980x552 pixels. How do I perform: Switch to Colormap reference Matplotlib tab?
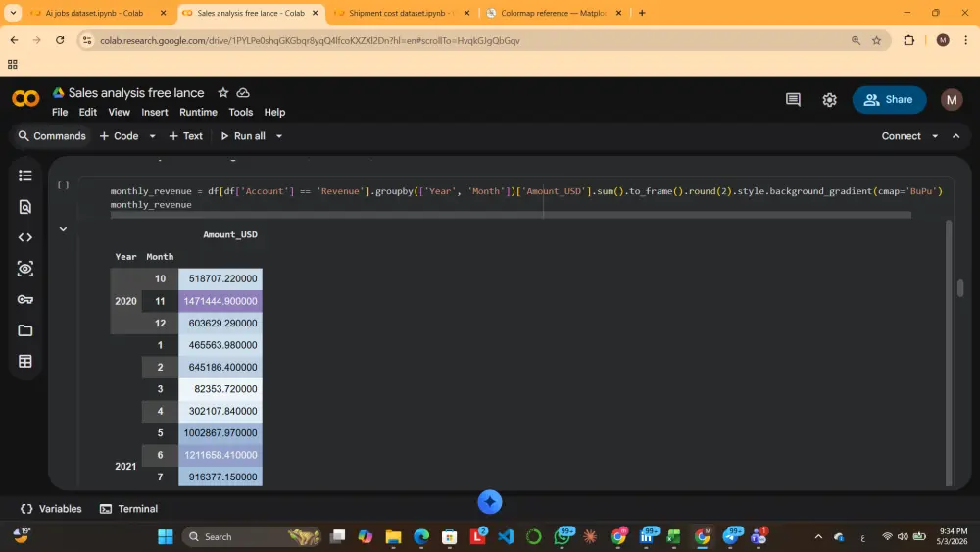pyautogui.click(x=553, y=13)
